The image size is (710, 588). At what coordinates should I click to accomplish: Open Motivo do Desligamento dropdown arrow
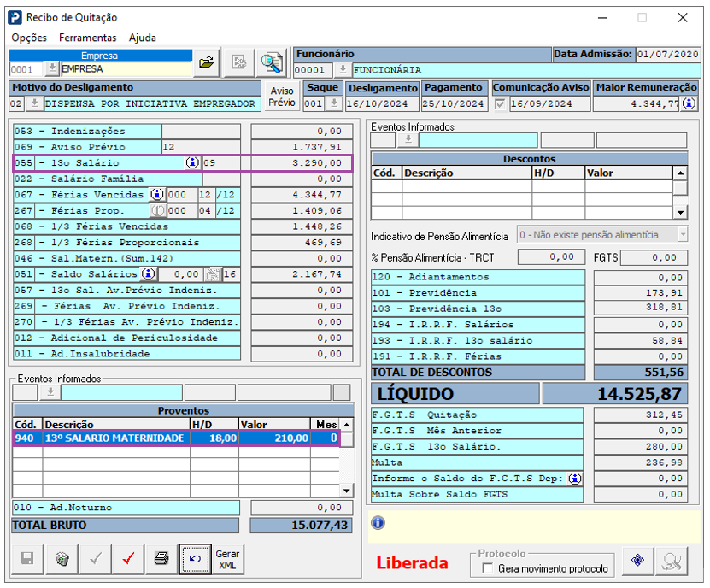34,103
